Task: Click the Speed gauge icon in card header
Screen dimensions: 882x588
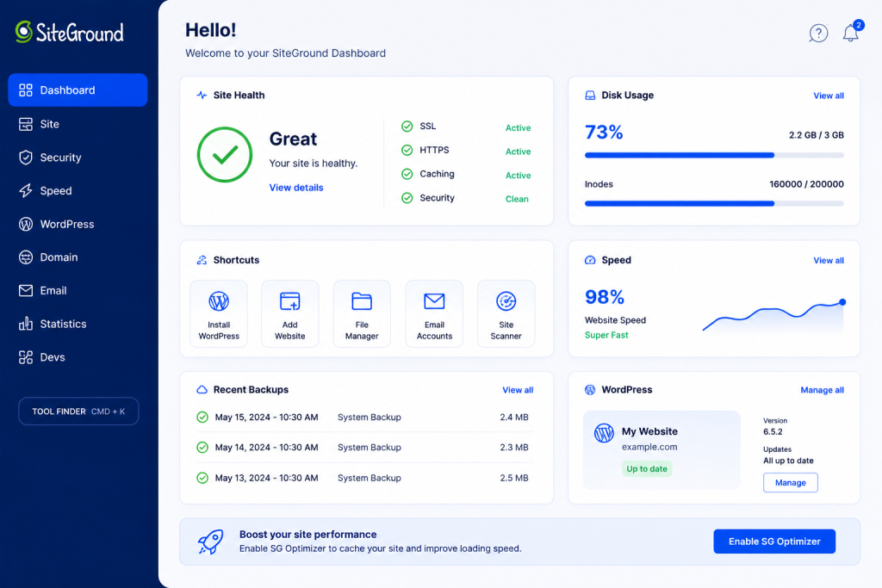Action: tap(590, 260)
